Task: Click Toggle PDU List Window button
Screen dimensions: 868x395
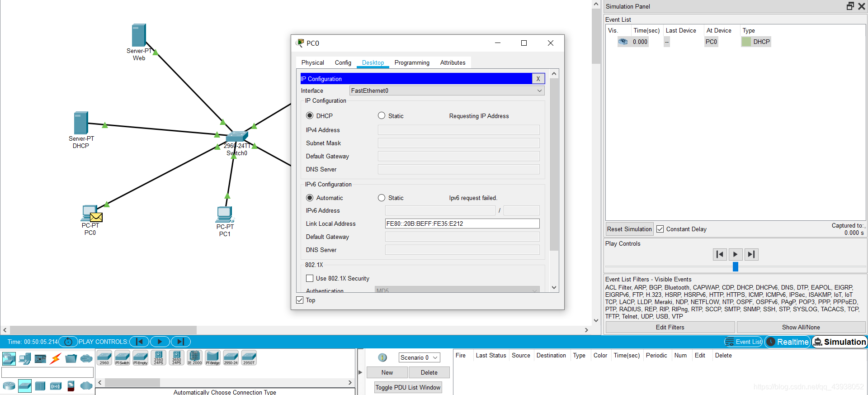Action: coord(408,387)
